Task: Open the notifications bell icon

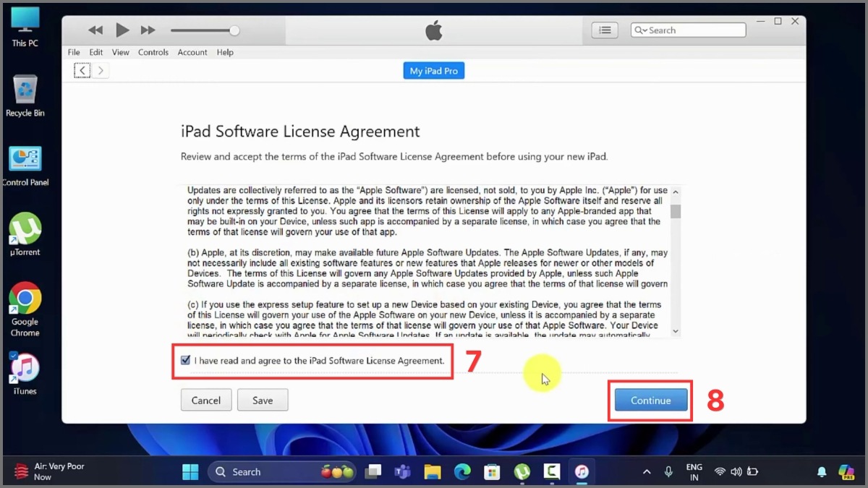Action: tap(822, 472)
